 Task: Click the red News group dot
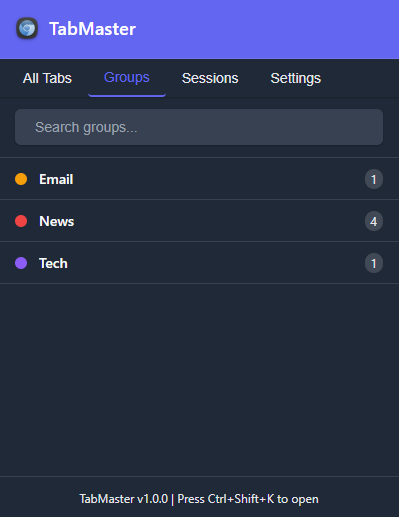[21, 221]
